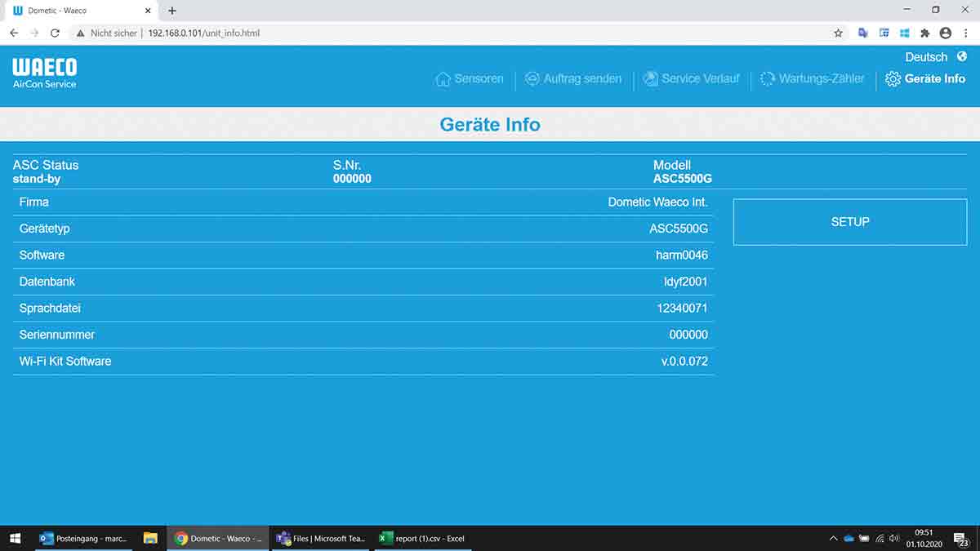
Task: Click the Datenbank value ldyf2001
Action: click(x=686, y=282)
